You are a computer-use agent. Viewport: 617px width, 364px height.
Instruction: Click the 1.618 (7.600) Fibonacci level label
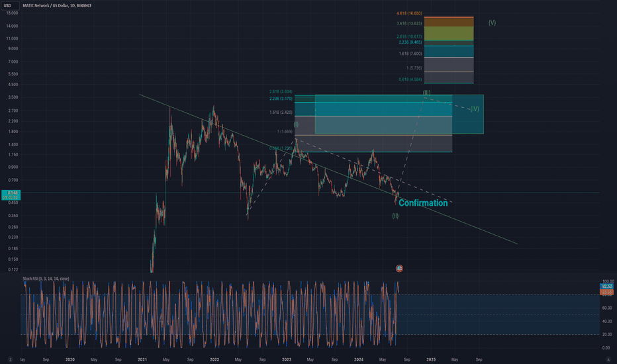coord(410,54)
